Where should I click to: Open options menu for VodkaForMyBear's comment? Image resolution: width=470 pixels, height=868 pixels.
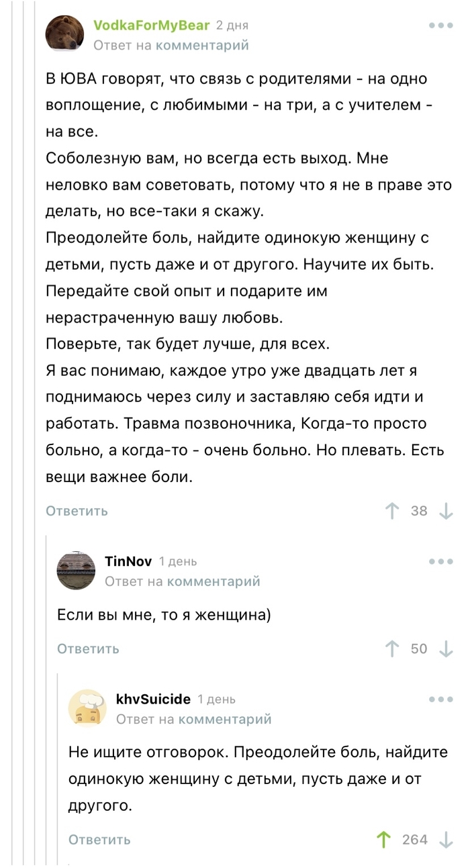441,25
